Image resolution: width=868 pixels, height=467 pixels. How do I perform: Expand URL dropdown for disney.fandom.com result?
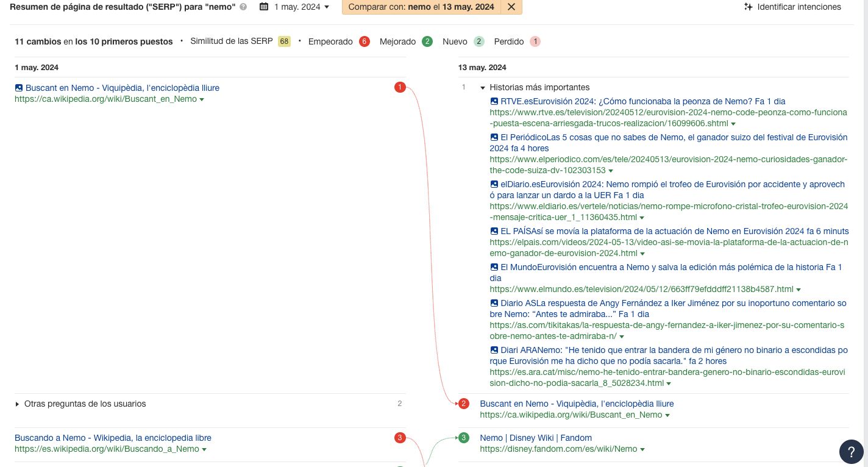coord(642,449)
